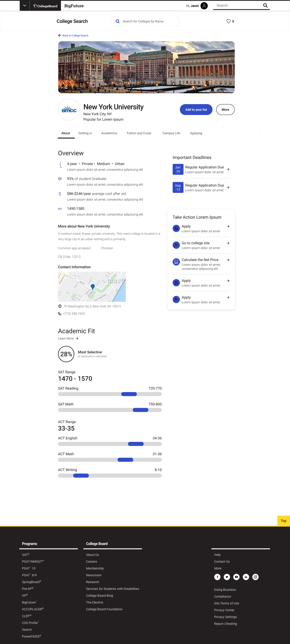Viewport: 290px width, 644px height.
Task: Open the Campus Life tab
Action: (x=171, y=133)
